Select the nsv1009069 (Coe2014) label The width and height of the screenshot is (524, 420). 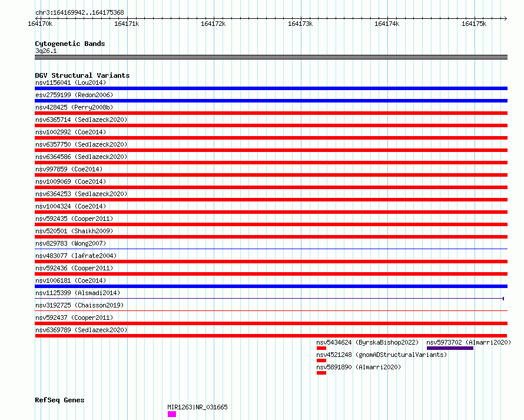[71, 181]
